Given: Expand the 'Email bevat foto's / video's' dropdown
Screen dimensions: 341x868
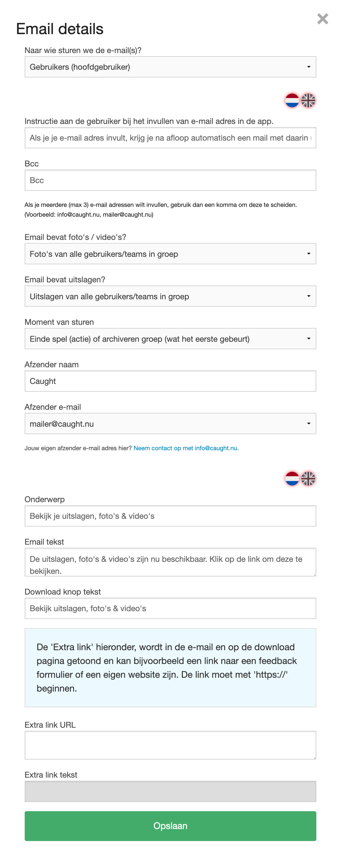Looking at the screenshot, I should (170, 254).
